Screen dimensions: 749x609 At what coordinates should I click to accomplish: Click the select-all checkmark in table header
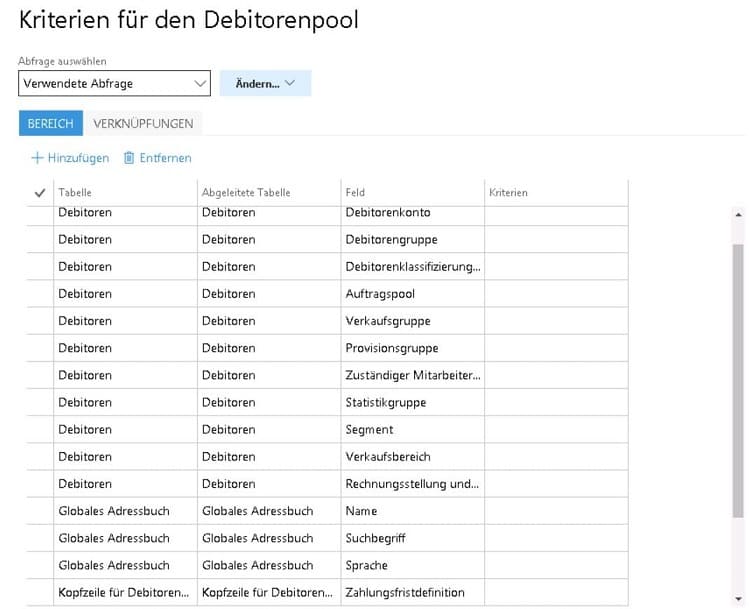[40, 193]
